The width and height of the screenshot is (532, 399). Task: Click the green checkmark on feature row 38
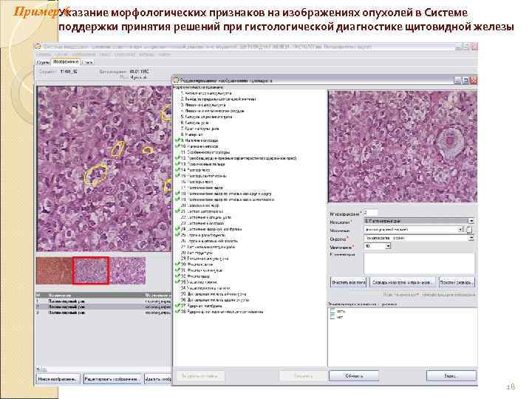[177, 312]
